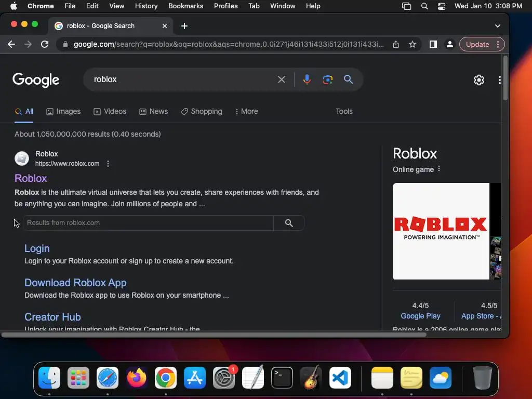Bookmark this tab with star icon
This screenshot has height=399, width=532.
pyautogui.click(x=412, y=45)
